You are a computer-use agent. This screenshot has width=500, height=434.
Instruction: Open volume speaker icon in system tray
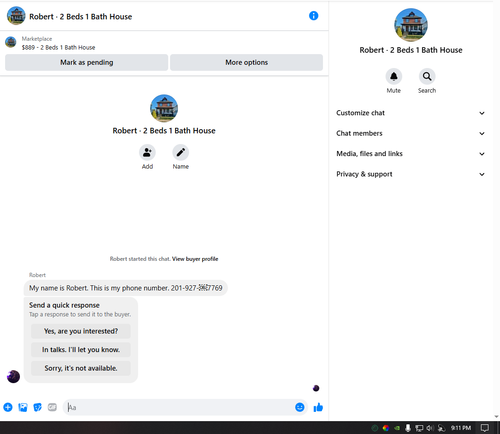pyautogui.click(x=430, y=428)
